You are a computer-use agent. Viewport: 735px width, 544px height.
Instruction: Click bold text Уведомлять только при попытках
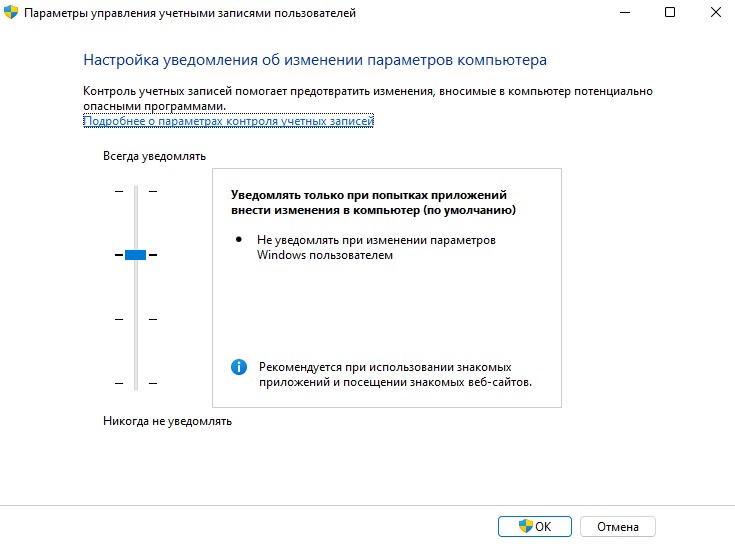pyautogui.click(x=373, y=202)
